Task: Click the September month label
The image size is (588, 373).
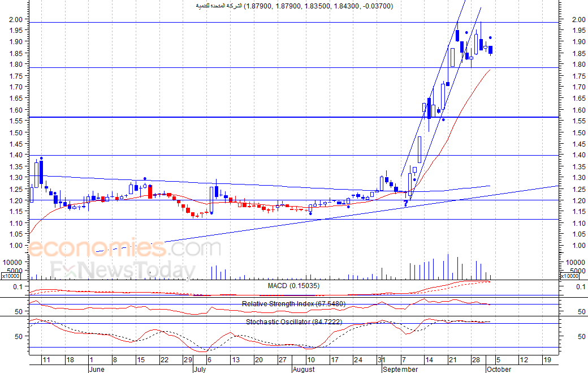Action: pyautogui.click(x=400, y=369)
